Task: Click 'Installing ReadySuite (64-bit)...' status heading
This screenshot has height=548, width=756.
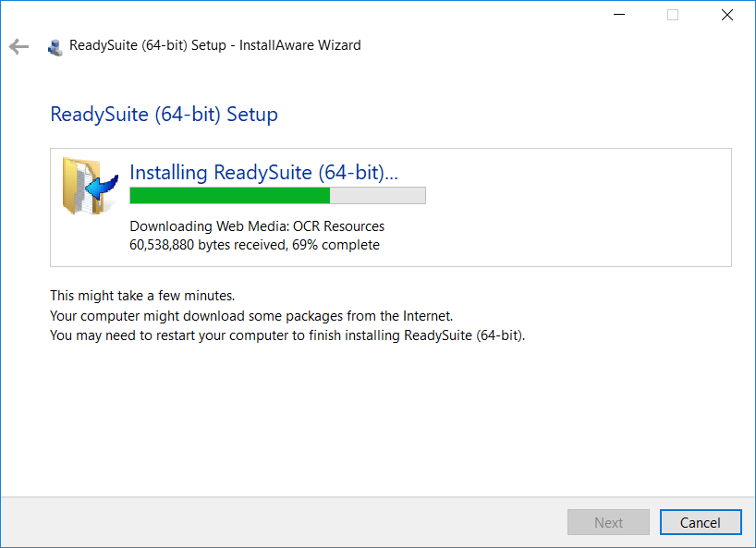Action: tap(263, 173)
